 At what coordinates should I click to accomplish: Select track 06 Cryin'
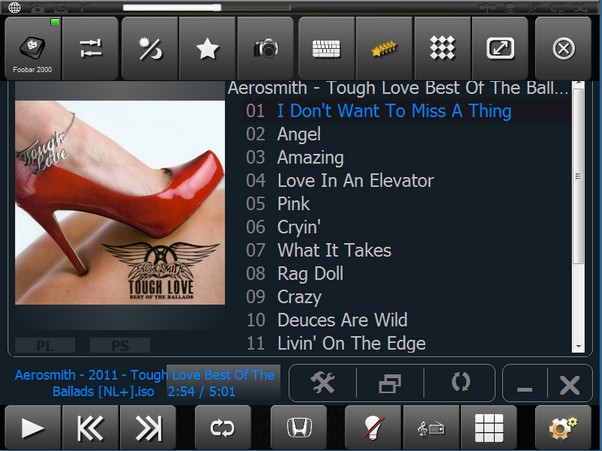[x=407, y=227]
